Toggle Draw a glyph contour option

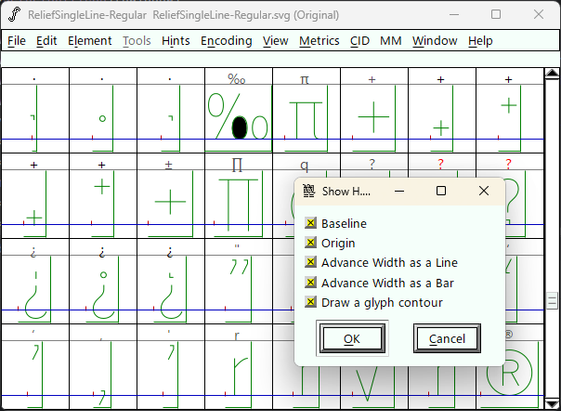pos(311,302)
